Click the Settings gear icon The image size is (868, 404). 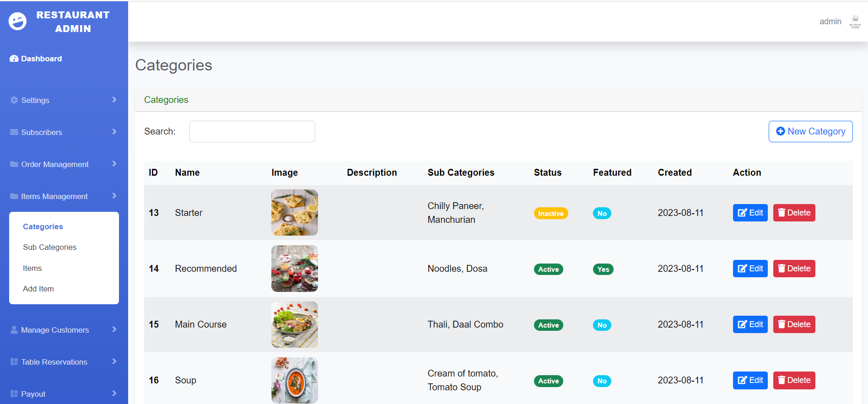[14, 100]
